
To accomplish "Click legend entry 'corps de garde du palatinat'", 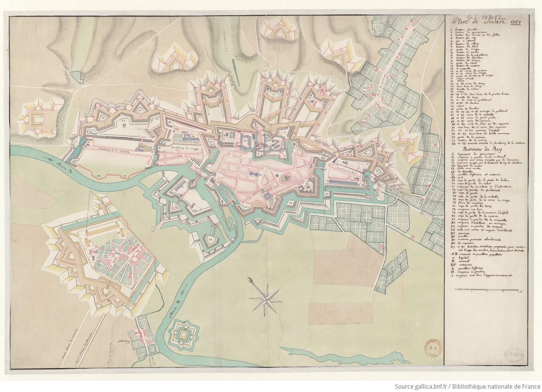I will click(479, 190).
